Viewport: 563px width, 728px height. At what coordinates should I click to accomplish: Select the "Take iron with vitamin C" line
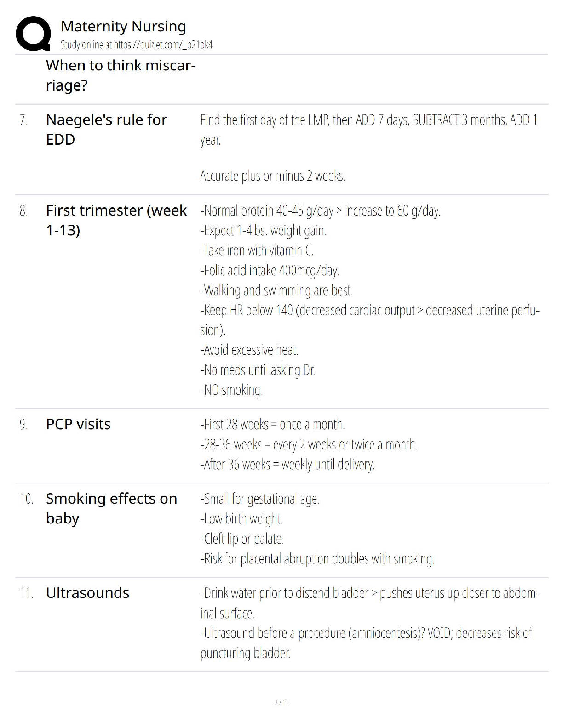pyautogui.click(x=257, y=250)
